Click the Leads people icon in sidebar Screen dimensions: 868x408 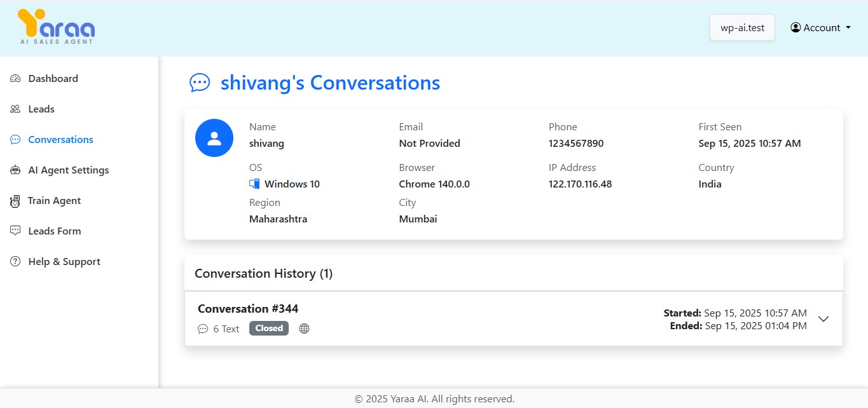click(15, 109)
